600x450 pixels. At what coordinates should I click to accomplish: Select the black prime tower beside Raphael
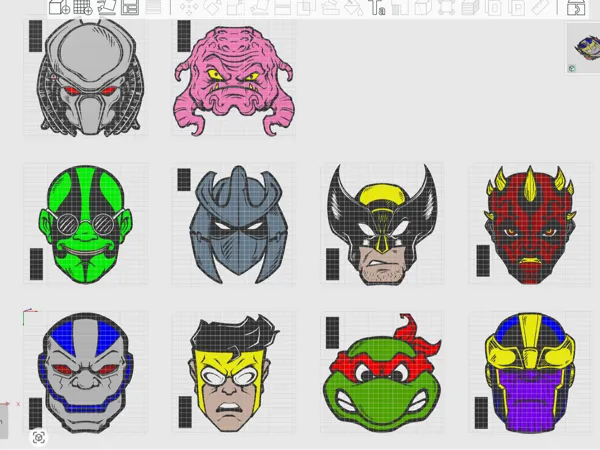click(x=333, y=333)
